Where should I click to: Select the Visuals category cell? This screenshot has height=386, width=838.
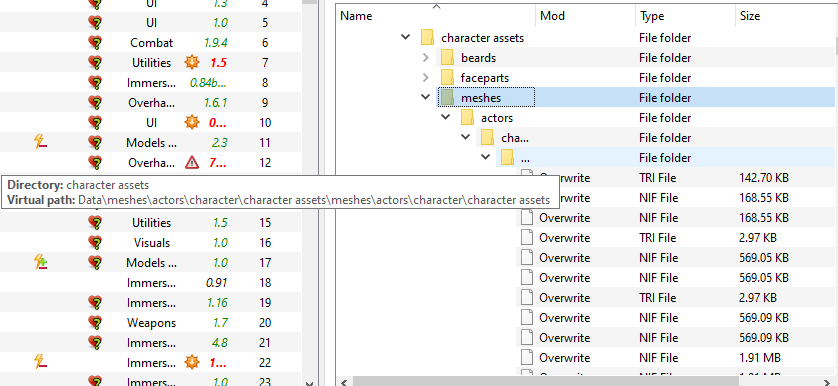pos(152,243)
